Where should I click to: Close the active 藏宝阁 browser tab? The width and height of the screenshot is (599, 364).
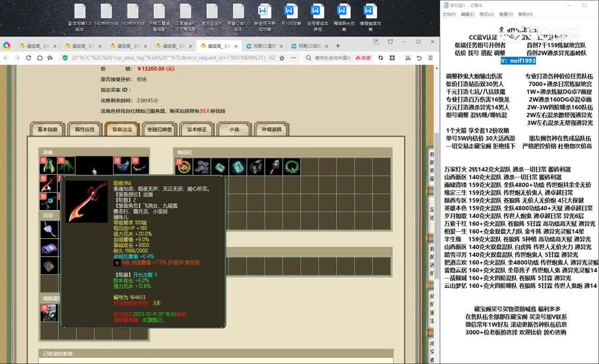point(237,46)
